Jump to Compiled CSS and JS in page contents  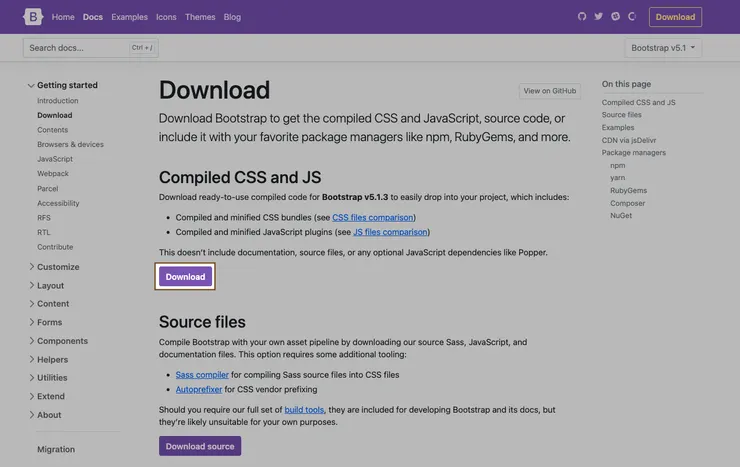[x=638, y=102]
